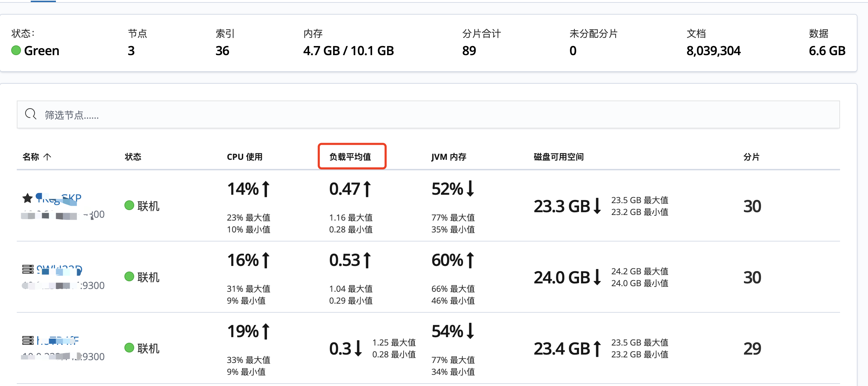Click the 31% 最大值 CPU text
The width and height of the screenshot is (868, 386).
[248, 289]
